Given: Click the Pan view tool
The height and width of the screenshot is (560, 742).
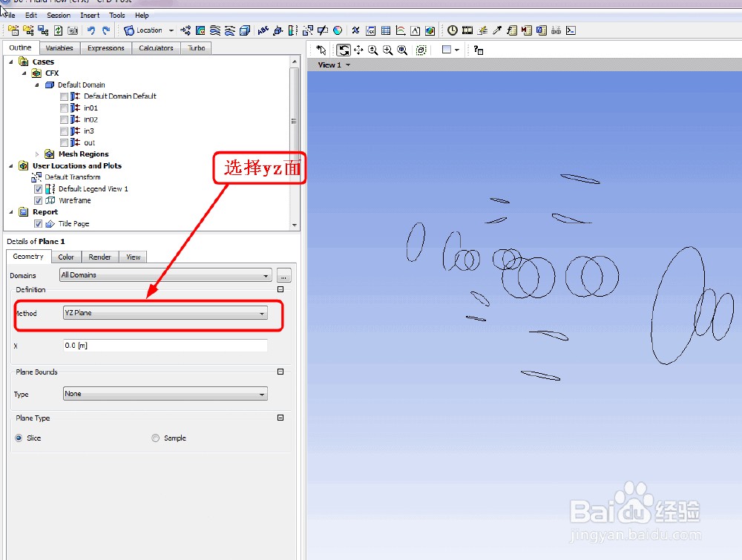Looking at the screenshot, I should point(358,50).
